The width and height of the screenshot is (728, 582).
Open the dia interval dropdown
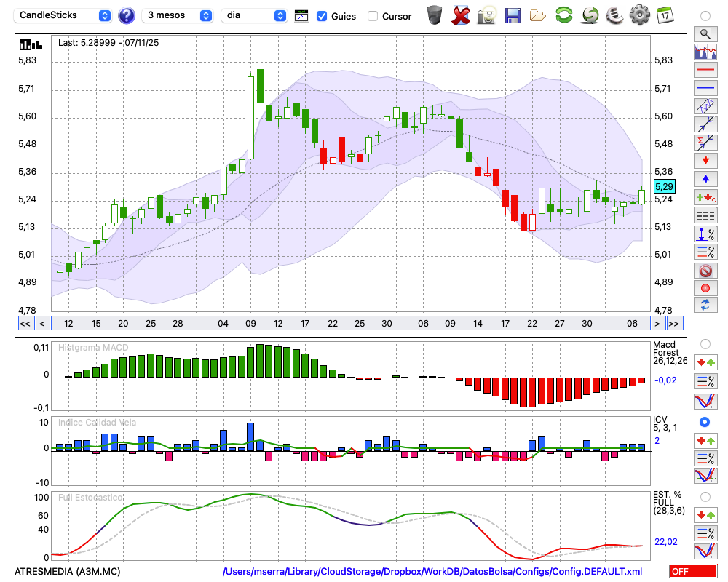pyautogui.click(x=254, y=15)
